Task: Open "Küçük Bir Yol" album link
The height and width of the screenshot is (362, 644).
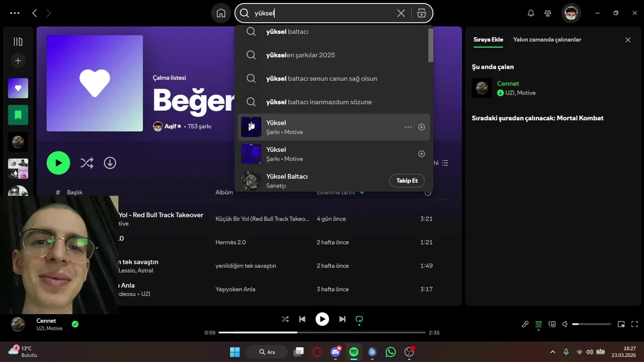Action: point(262,219)
